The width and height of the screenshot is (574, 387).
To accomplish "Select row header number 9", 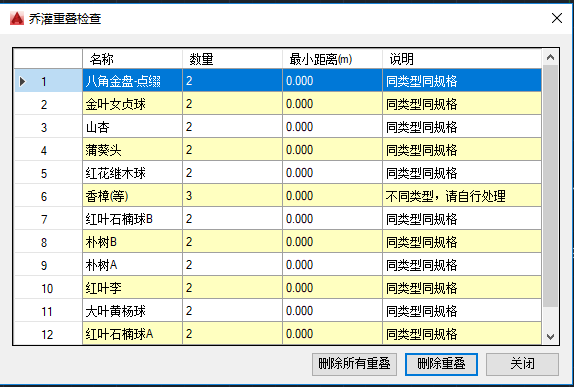I will 48,265.
